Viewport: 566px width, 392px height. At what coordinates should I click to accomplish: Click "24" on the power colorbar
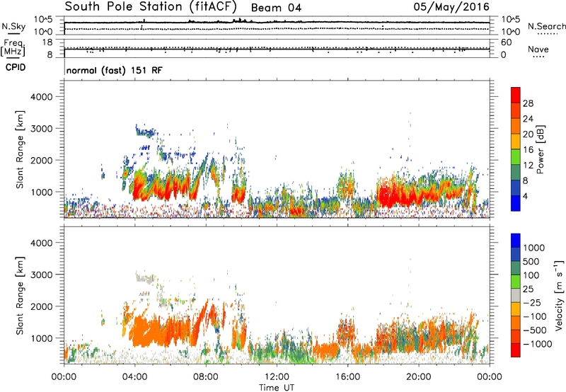[x=528, y=119]
